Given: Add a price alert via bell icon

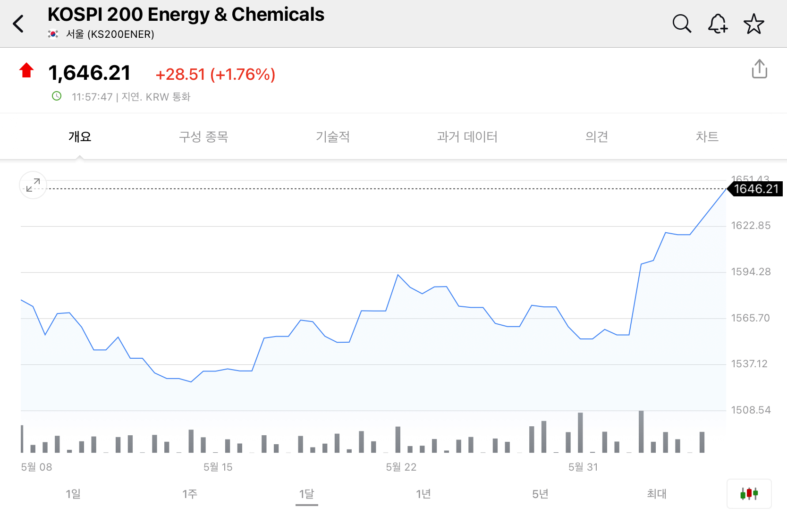Looking at the screenshot, I should pyautogui.click(x=718, y=24).
